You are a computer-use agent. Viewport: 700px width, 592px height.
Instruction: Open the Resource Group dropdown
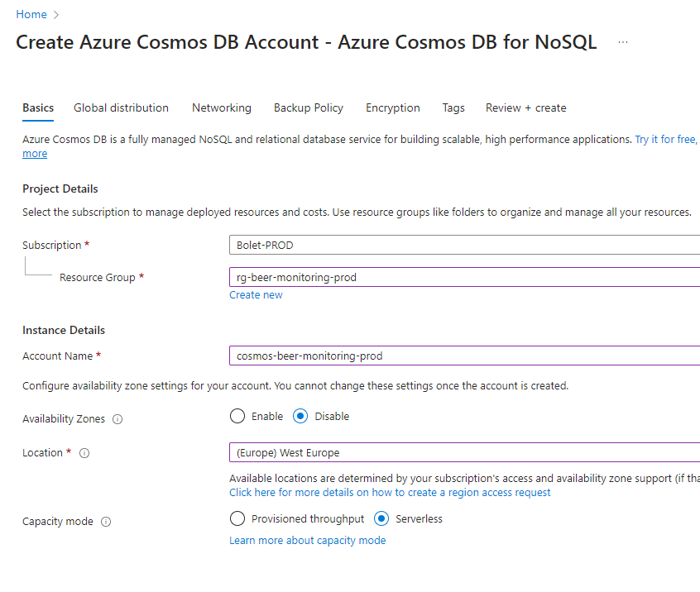[x=464, y=277]
